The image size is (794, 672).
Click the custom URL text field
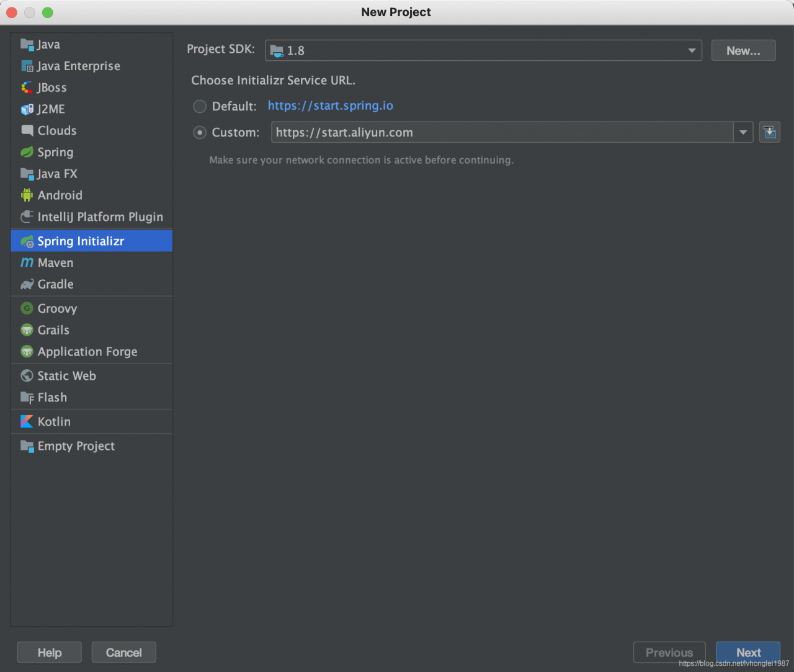pyautogui.click(x=502, y=132)
